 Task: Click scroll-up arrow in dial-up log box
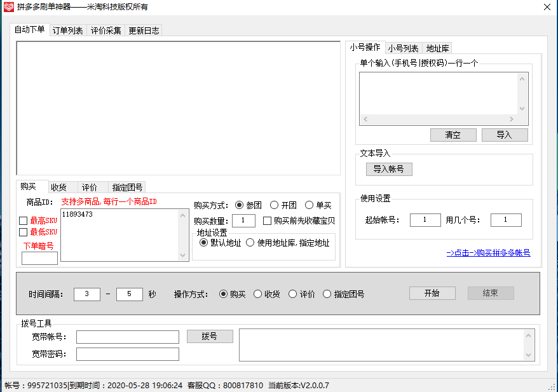529,336
